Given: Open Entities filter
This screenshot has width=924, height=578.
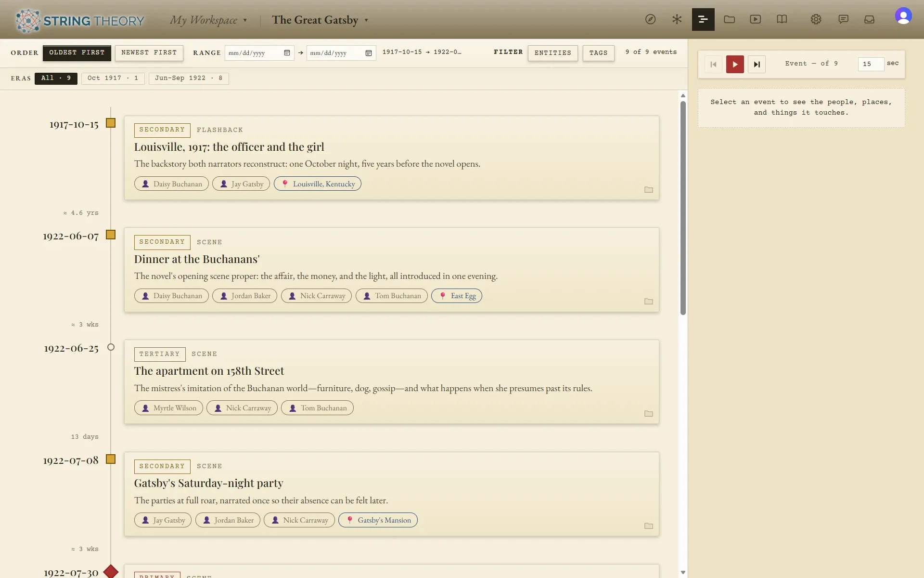Looking at the screenshot, I should [x=553, y=53].
